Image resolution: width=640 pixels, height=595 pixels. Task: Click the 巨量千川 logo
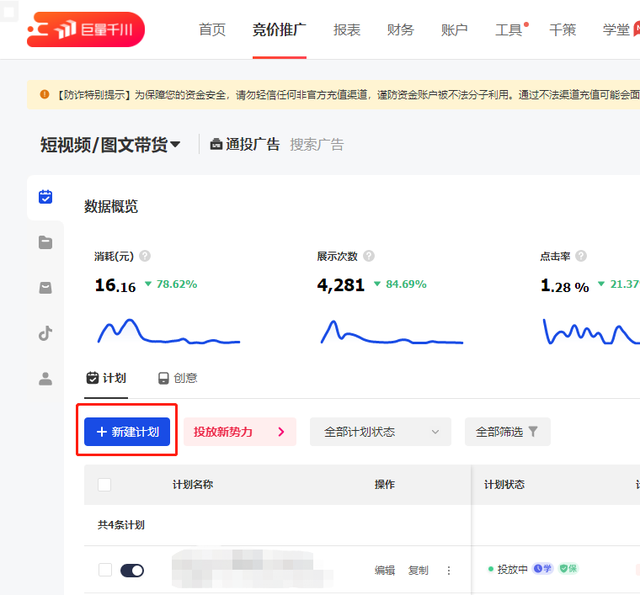86,29
